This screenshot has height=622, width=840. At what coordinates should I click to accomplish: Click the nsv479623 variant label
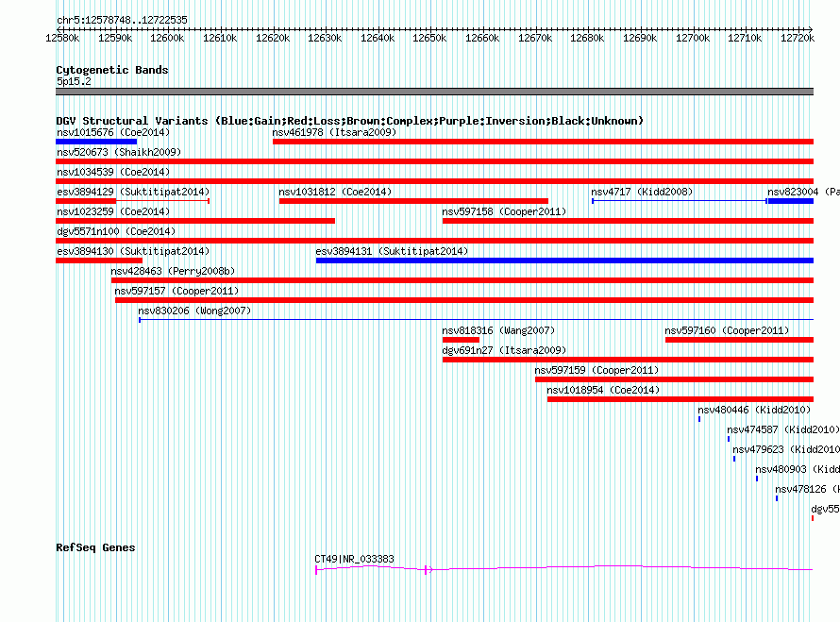786,449
